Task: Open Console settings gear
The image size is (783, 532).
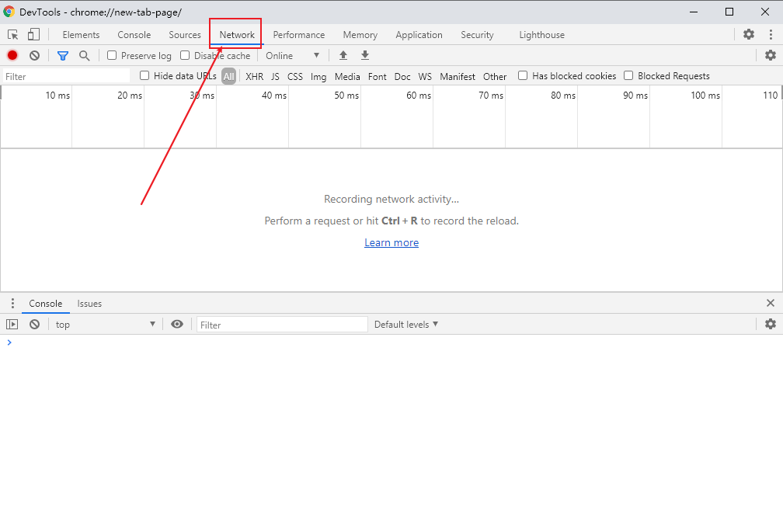Action: [x=771, y=324]
